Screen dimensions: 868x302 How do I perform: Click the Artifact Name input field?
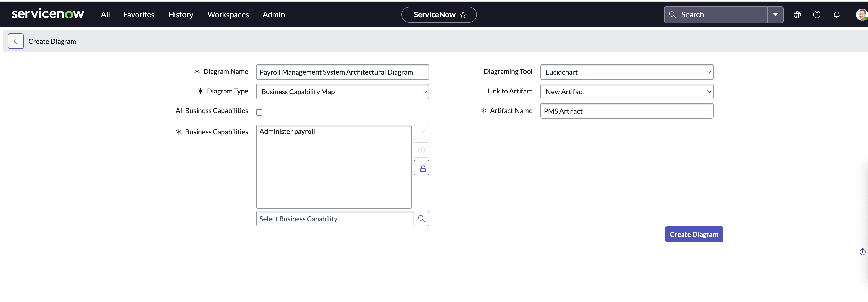point(626,111)
